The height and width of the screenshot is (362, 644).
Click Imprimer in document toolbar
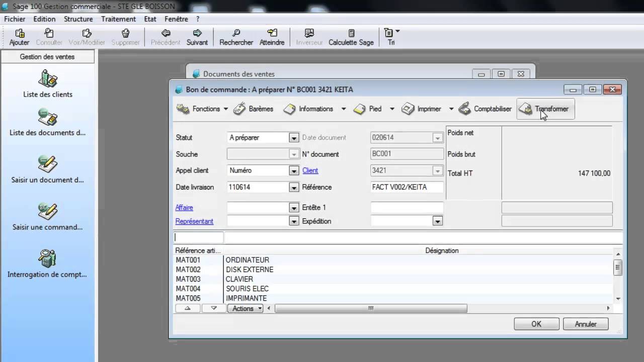tap(421, 109)
